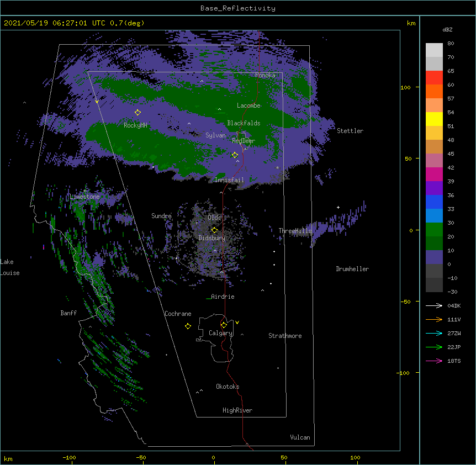Click the green 22JP arrow in legend
The height and width of the screenshot is (465, 476).
point(434,347)
